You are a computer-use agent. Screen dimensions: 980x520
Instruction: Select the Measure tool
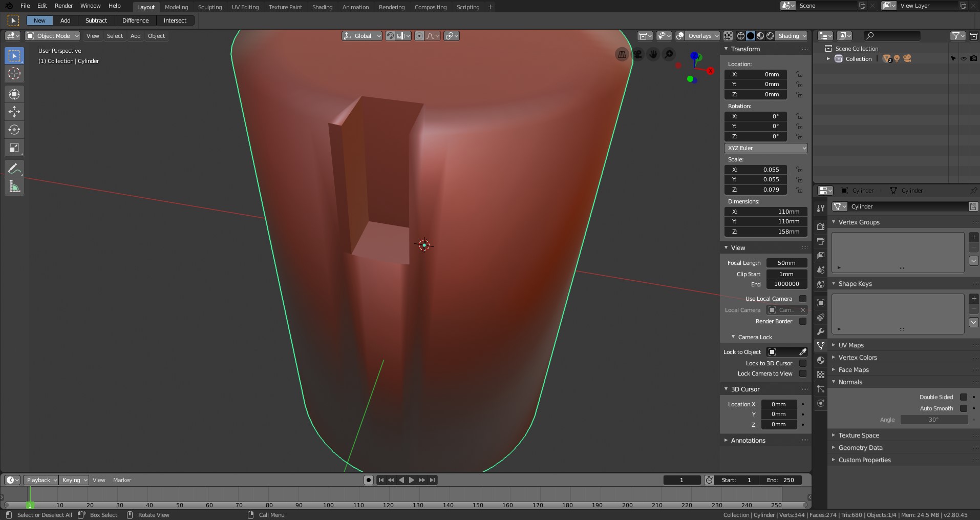[14, 186]
